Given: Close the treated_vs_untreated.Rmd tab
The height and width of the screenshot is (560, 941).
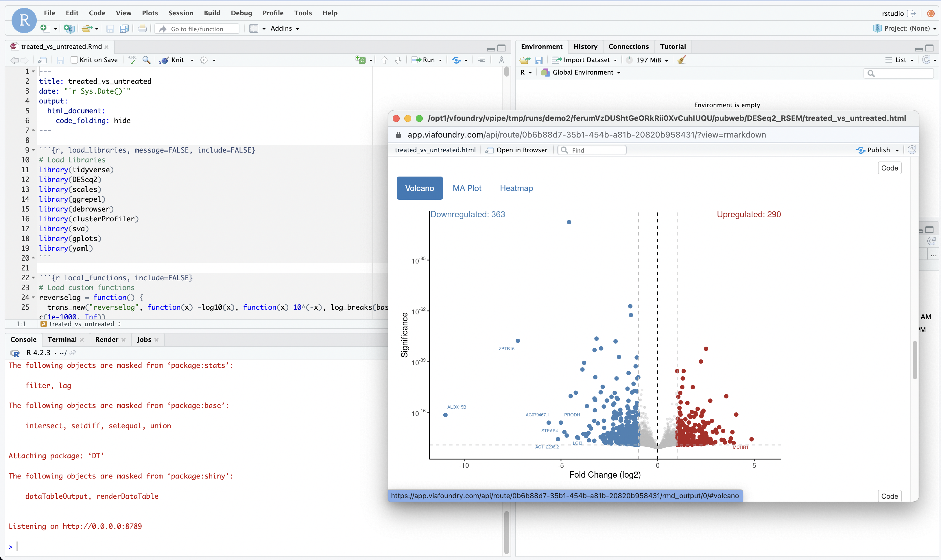Looking at the screenshot, I should [106, 47].
